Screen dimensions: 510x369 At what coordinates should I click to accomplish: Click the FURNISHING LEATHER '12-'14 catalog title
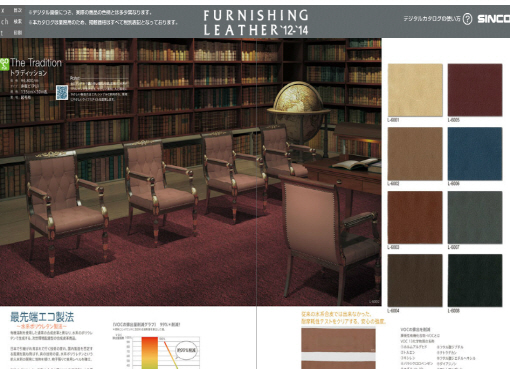point(256,22)
